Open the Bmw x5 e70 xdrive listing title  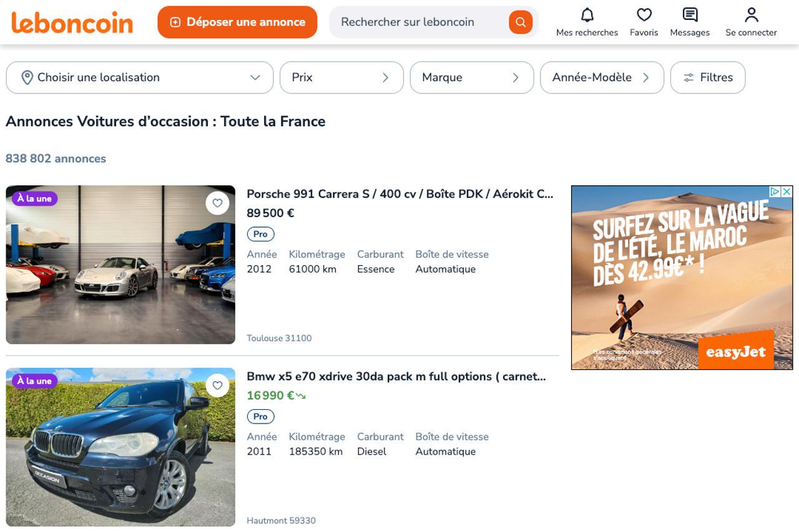click(396, 376)
